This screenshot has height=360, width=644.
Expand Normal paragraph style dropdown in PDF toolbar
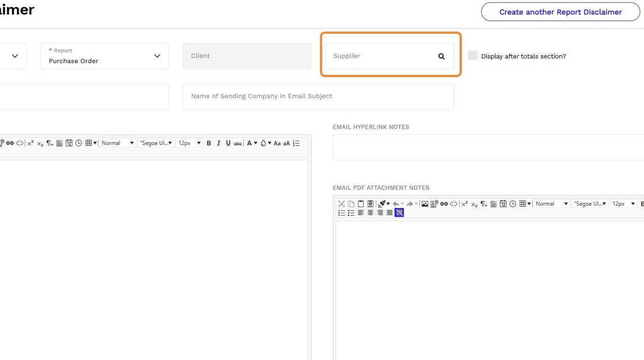tap(552, 204)
